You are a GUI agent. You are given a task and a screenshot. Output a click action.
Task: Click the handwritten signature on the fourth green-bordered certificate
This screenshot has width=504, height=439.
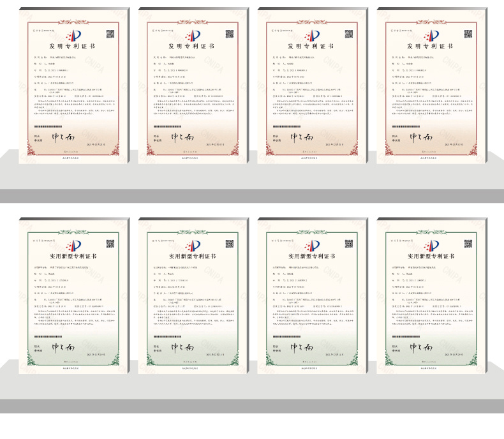421,347
